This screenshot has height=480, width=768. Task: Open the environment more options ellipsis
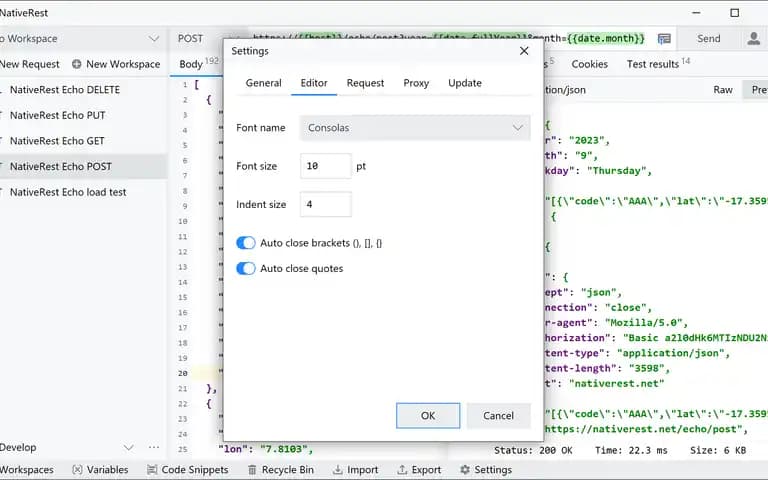click(x=154, y=447)
